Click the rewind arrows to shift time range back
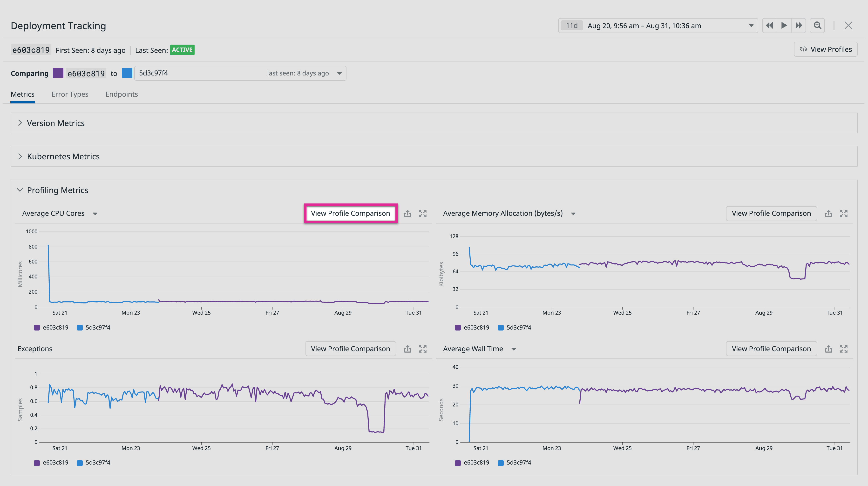The width and height of the screenshot is (868, 486). click(770, 25)
